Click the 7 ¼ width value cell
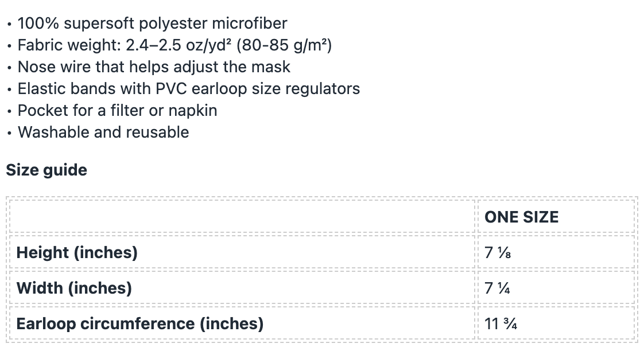 556,288
